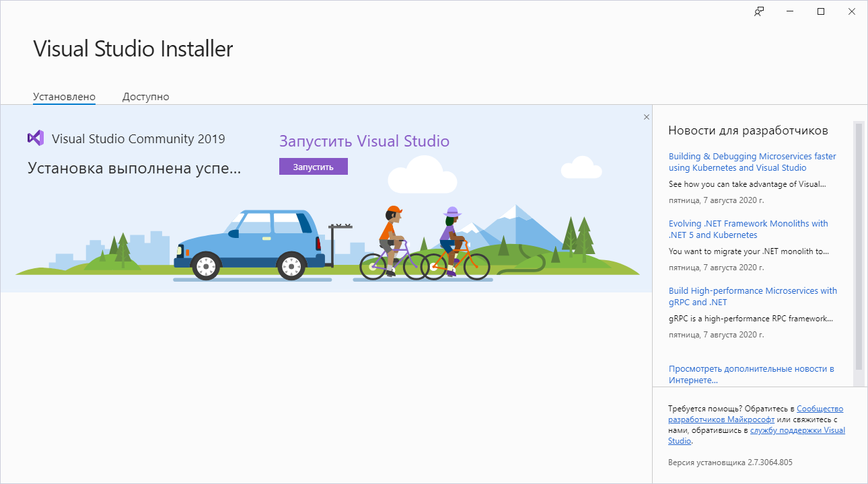Switch to the Установлено tab
Image resolution: width=868 pixels, height=484 pixels.
(64, 97)
